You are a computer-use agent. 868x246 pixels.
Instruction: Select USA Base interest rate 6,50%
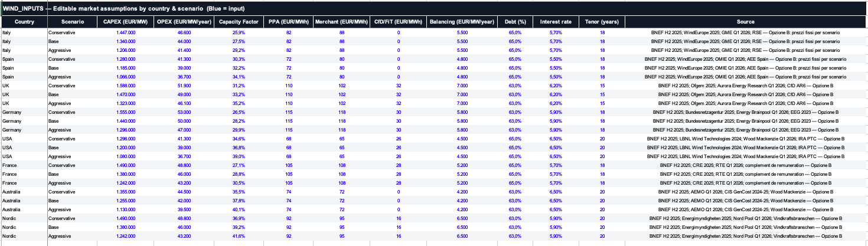556,147
